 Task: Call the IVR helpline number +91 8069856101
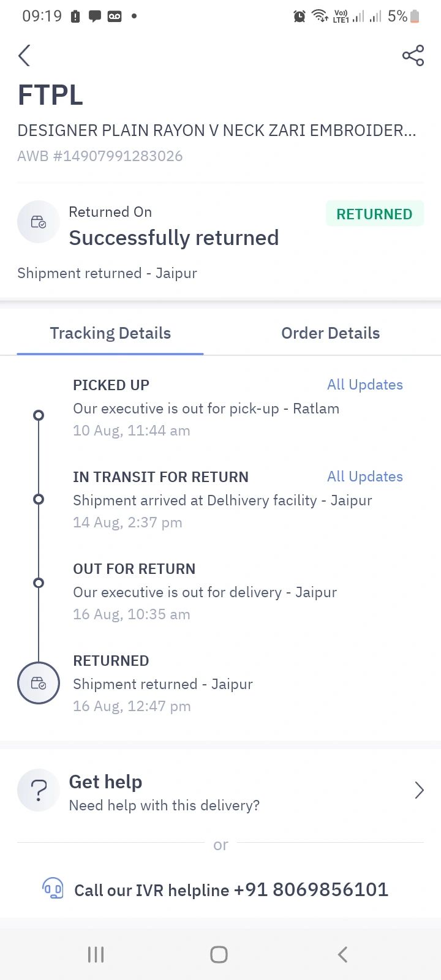311,889
